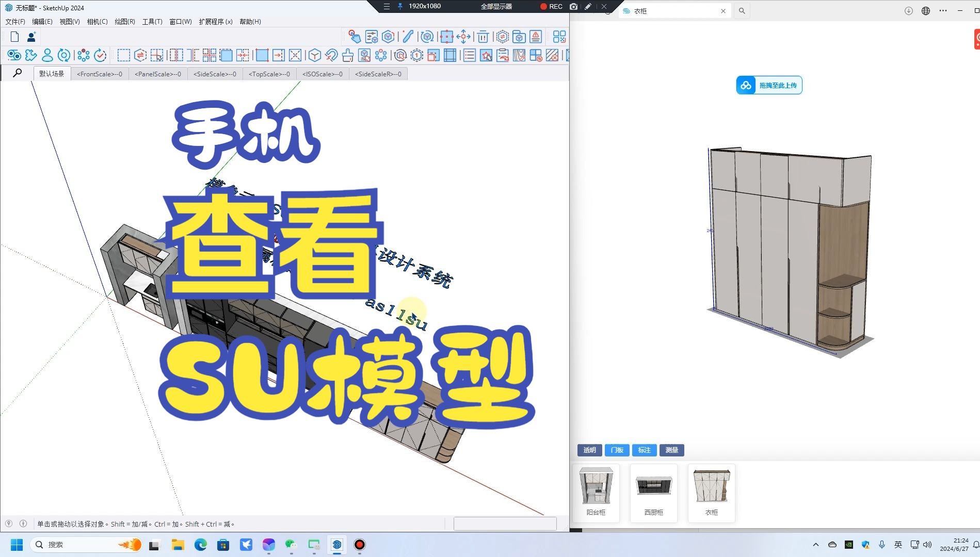The image size is (980, 557).
Task: Click the pen edit tool icon
Action: point(408,37)
